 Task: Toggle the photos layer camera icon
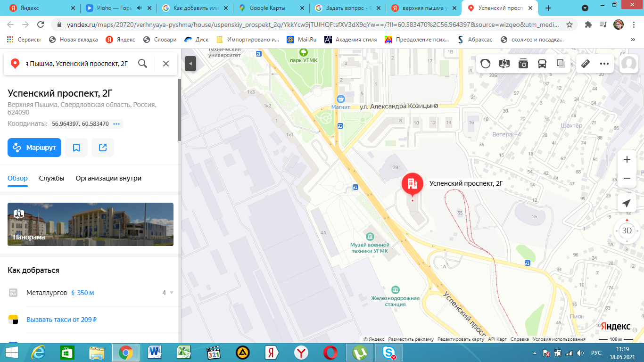523,64
